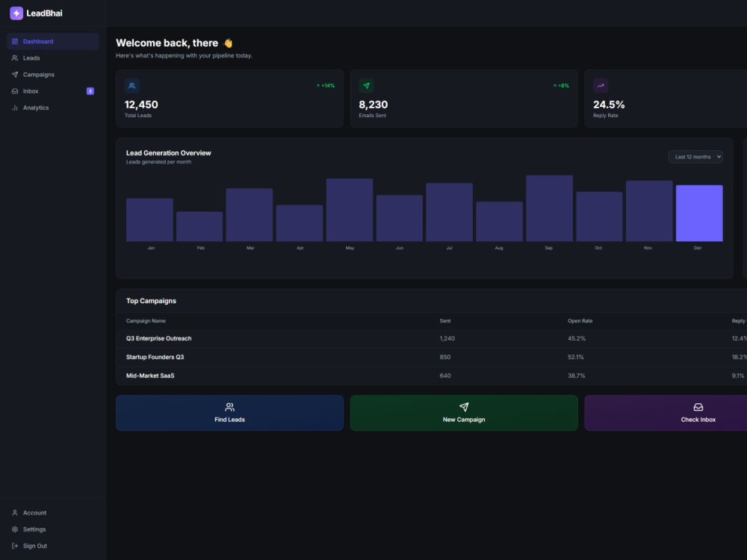747x560 pixels.
Task: Click the Mid-Market SaaS campaign name
Action: point(150,376)
